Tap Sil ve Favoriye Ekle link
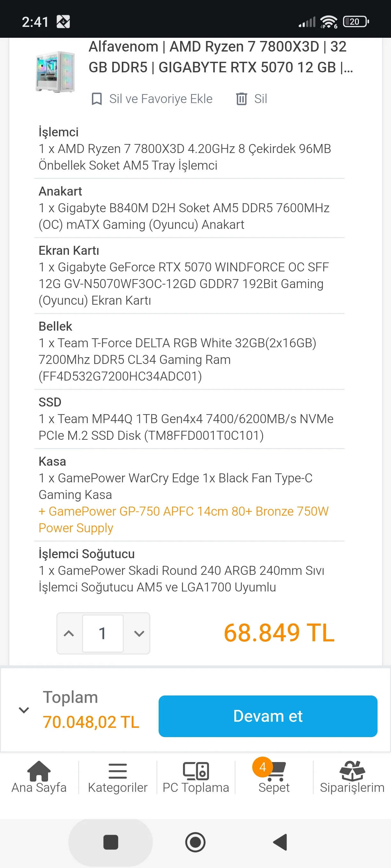Image resolution: width=391 pixels, height=868 pixels. (161, 99)
